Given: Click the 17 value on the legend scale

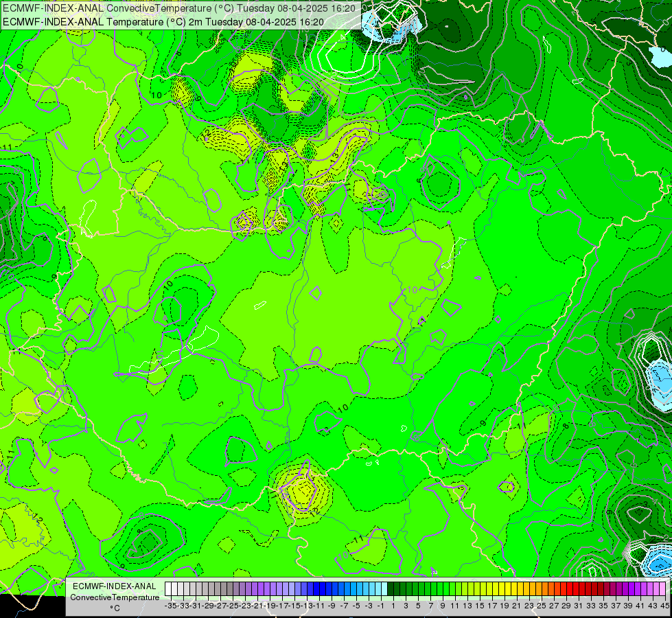Looking at the screenshot, I should point(492,606).
